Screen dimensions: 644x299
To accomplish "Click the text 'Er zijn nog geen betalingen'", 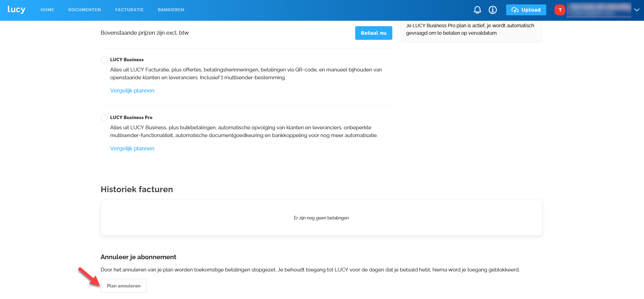I will [321, 218].
